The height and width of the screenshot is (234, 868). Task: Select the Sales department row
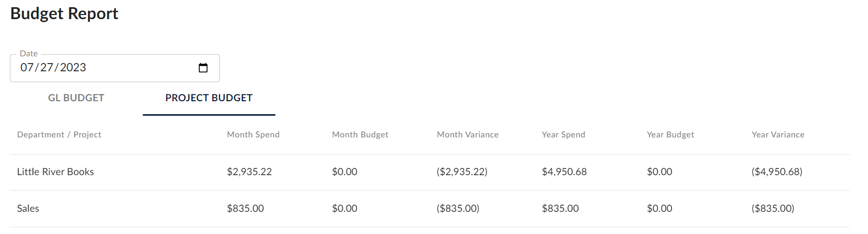pos(28,209)
